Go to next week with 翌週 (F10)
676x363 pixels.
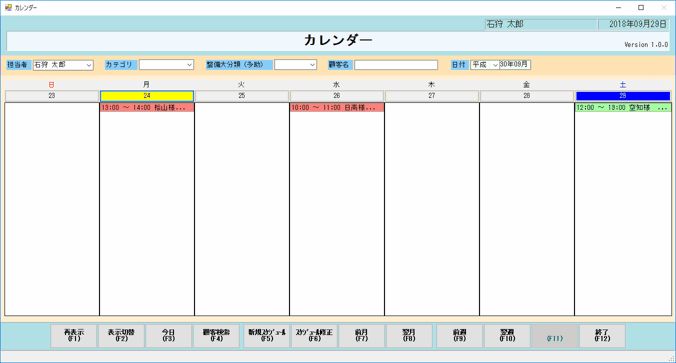click(507, 336)
